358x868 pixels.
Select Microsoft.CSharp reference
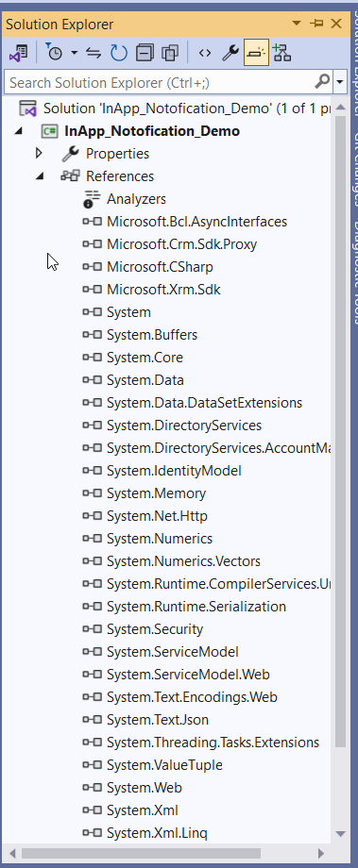160,267
